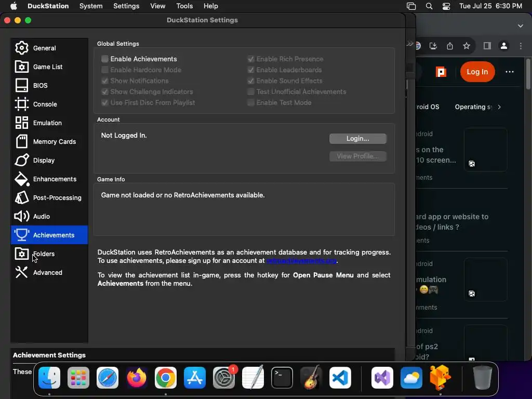Open Post-Processing settings

point(49,197)
